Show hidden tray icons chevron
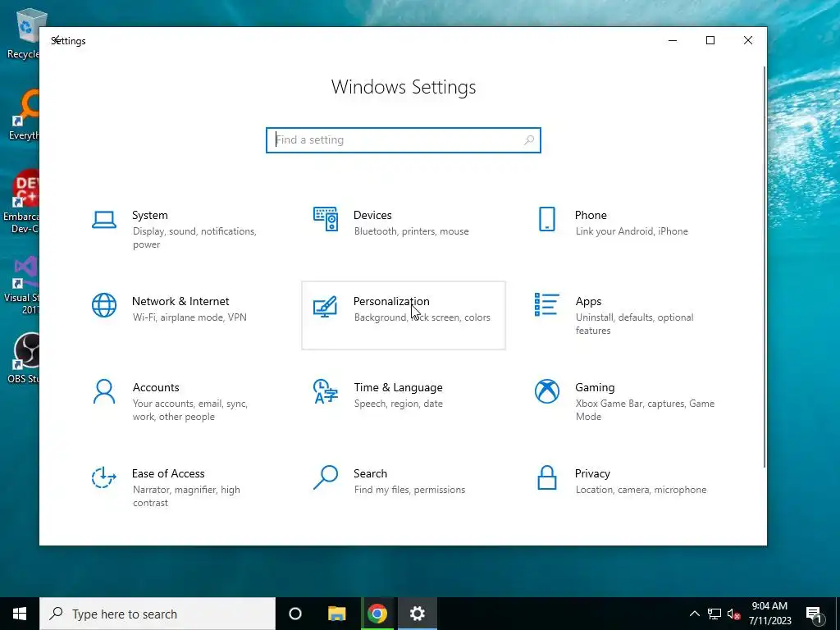 pos(694,614)
